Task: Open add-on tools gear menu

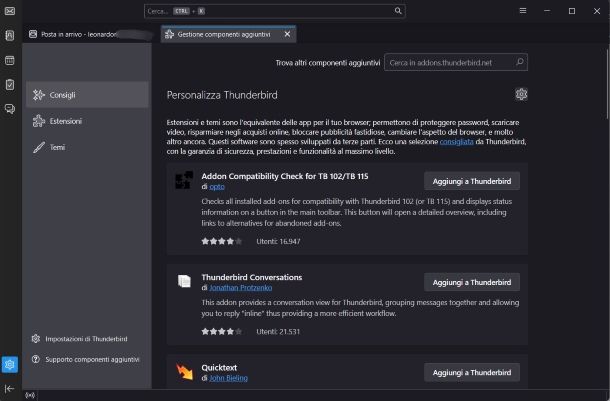Action: coord(521,94)
